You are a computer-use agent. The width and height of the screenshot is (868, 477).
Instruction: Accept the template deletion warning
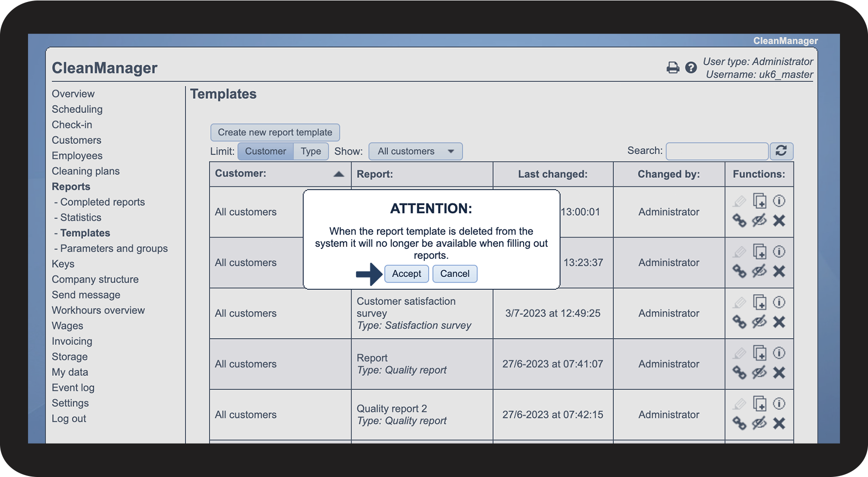pyautogui.click(x=407, y=274)
